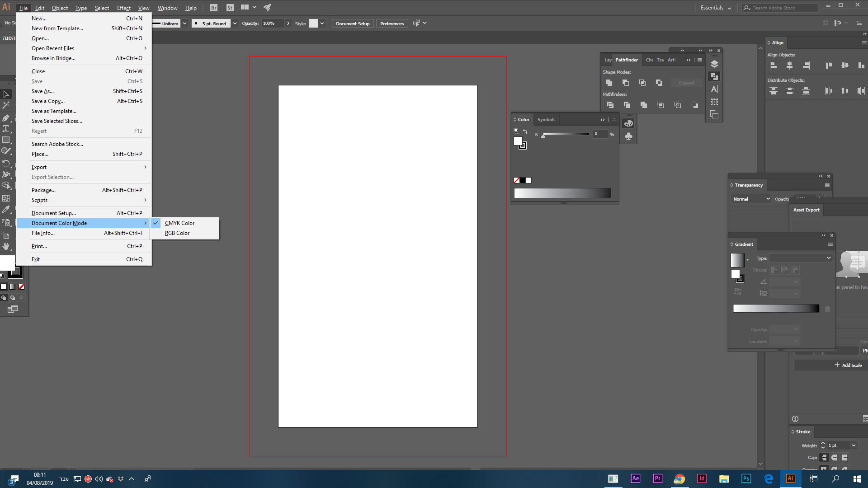Select the Pen tool

6,118
